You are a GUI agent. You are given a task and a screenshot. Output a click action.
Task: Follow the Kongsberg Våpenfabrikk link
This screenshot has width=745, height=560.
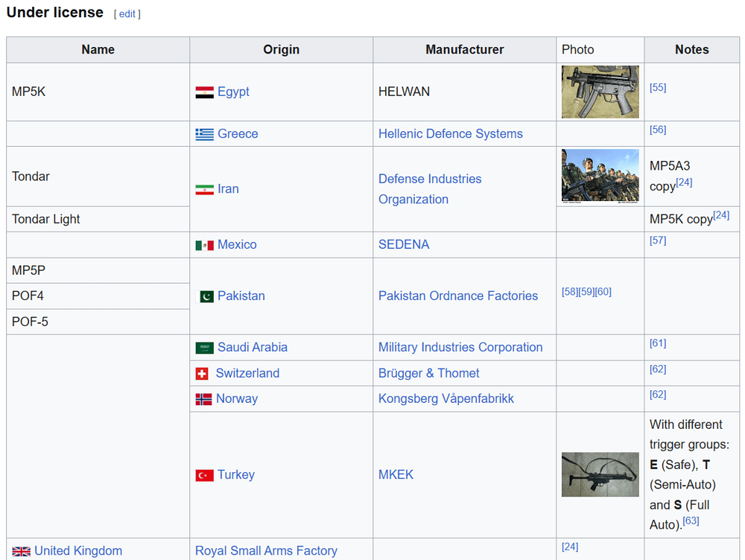pyautogui.click(x=446, y=398)
